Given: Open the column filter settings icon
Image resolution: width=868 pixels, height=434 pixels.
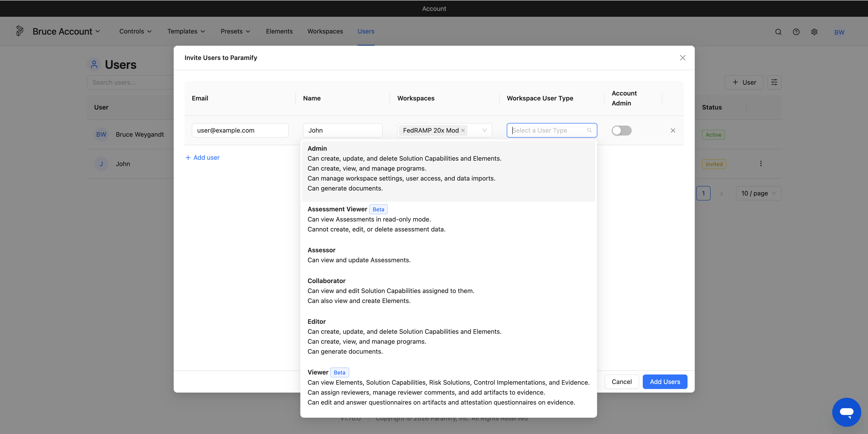Looking at the screenshot, I should [x=774, y=82].
